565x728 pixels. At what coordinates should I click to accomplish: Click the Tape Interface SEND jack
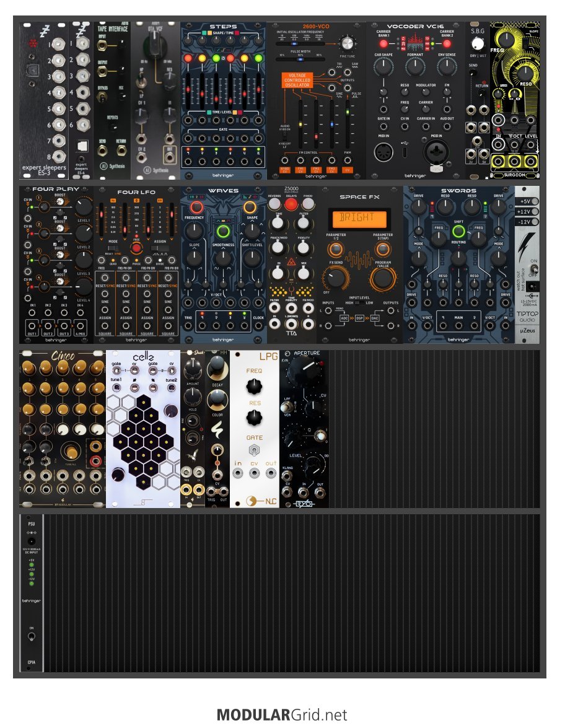tap(102, 151)
